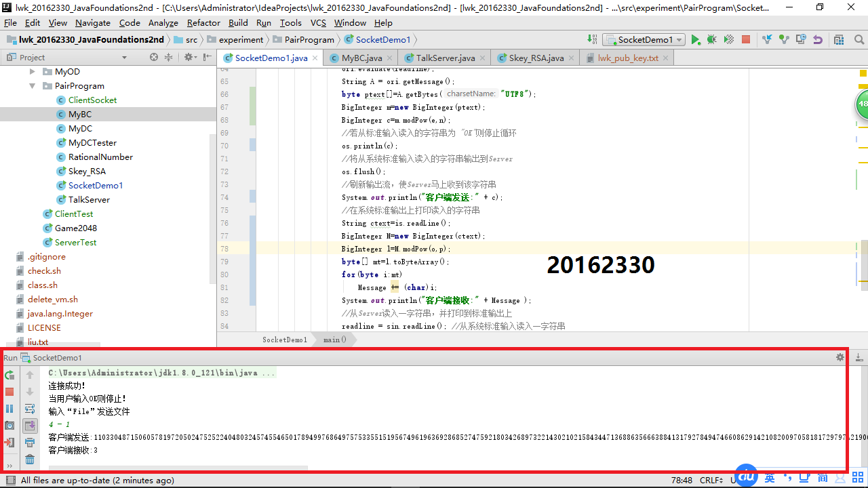Switch to the TalkServer.java tab

pyautogui.click(x=445, y=58)
